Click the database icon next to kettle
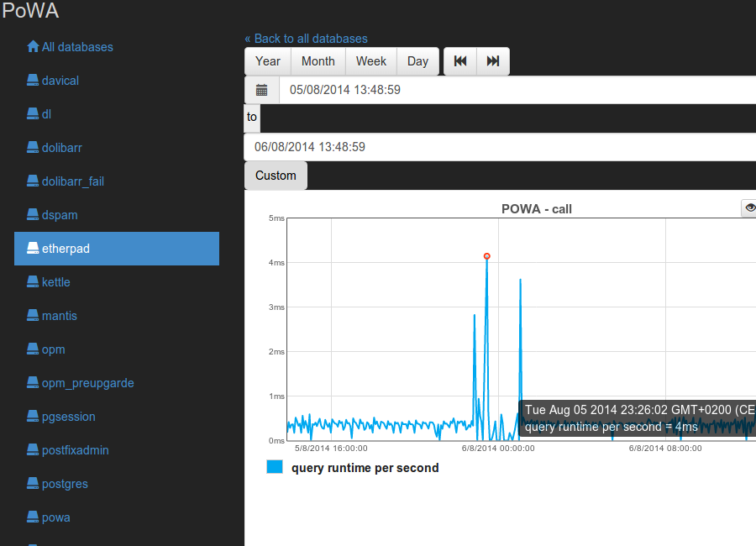This screenshot has height=546, width=756. tap(33, 282)
